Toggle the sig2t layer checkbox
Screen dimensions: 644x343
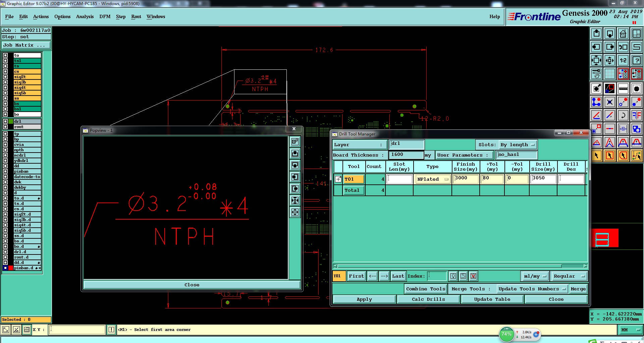point(5,77)
